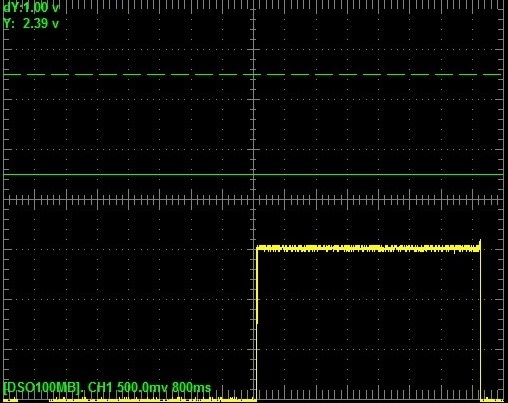Screen dimensions: 508x403
Task: Click the Y: 2.39 v cursor readout
Action: coord(31,24)
